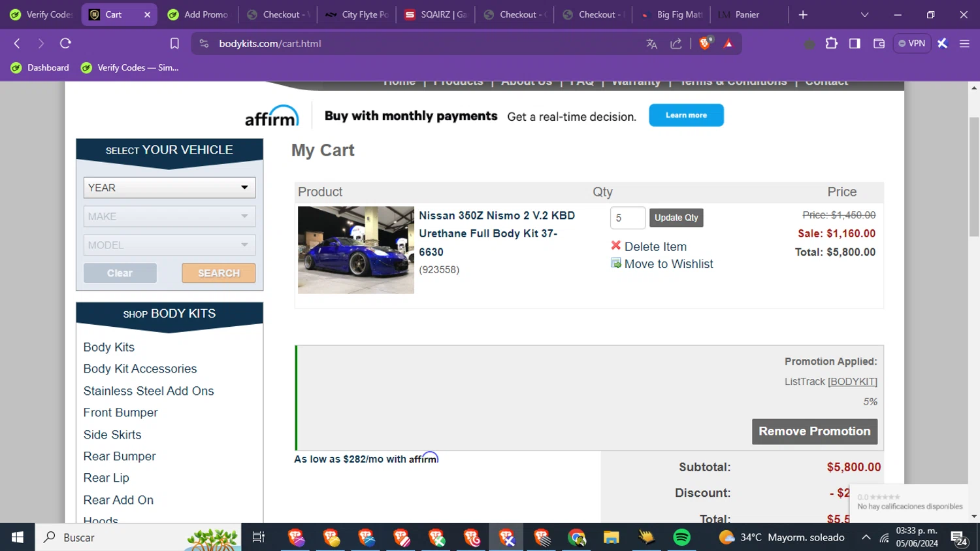Open Google Chrome from the taskbar
The width and height of the screenshot is (980, 551).
[x=576, y=537]
